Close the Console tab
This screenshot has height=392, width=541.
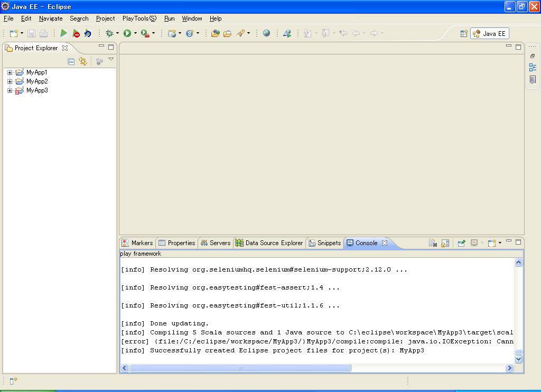[385, 243]
